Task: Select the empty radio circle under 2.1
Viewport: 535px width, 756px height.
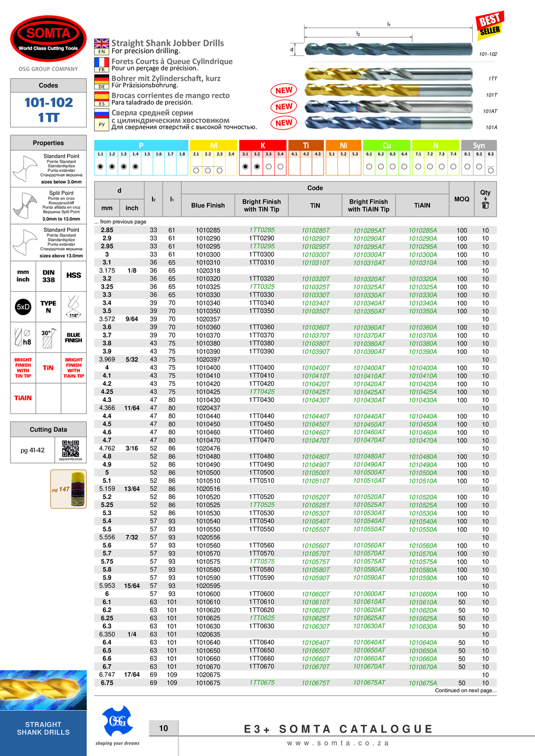Action: coord(196,170)
